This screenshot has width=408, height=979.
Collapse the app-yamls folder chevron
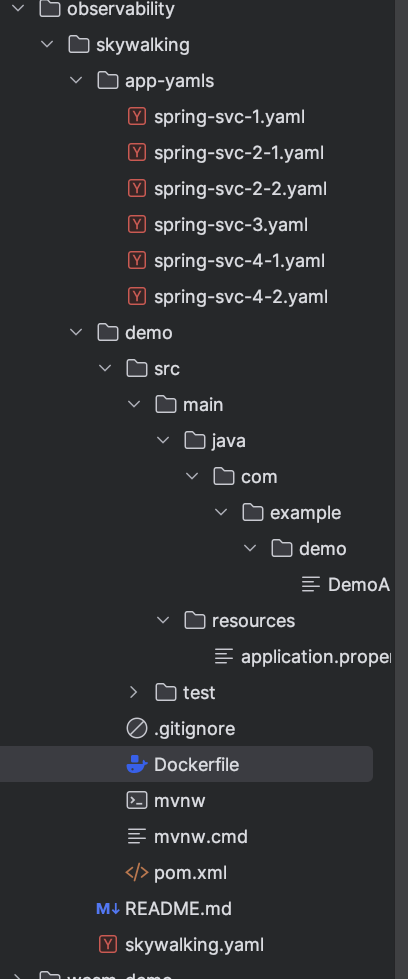(76, 81)
